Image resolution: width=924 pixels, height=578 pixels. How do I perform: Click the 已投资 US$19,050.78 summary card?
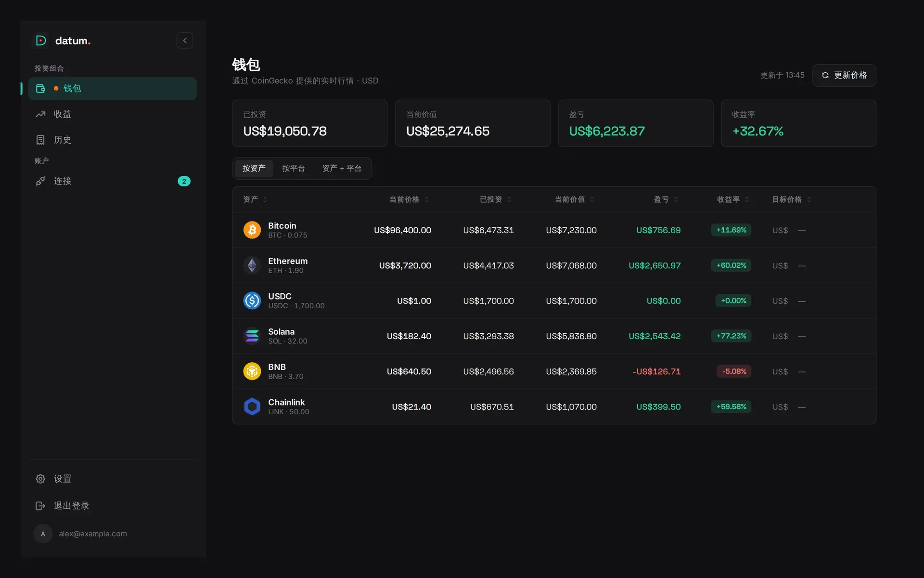310,123
